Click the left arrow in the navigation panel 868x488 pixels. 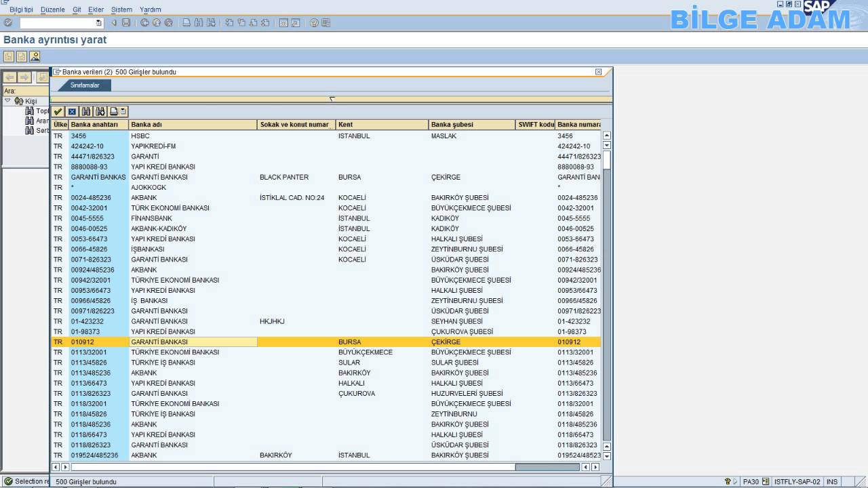click(x=9, y=77)
